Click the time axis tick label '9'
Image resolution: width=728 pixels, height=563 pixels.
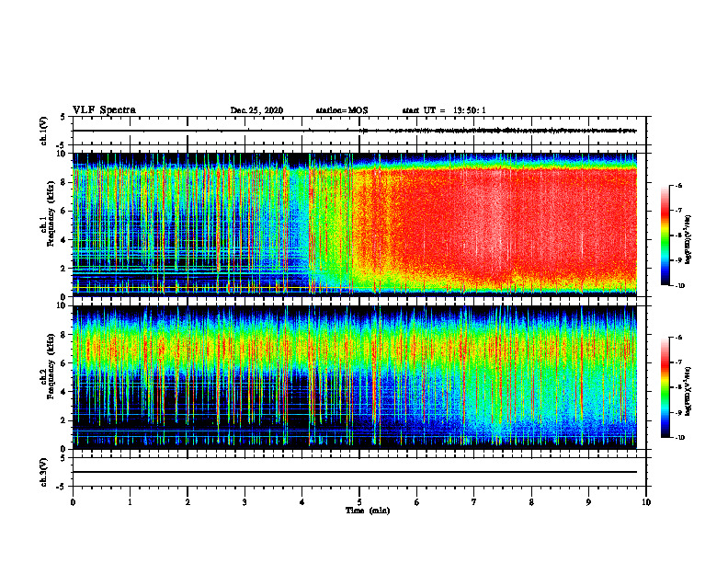[588, 502]
